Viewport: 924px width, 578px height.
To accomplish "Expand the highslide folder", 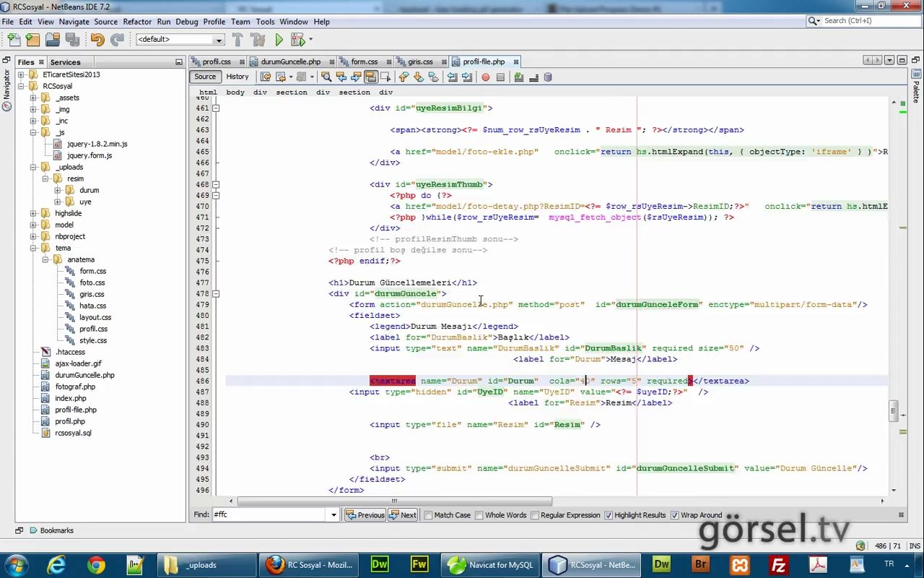I will click(x=33, y=213).
